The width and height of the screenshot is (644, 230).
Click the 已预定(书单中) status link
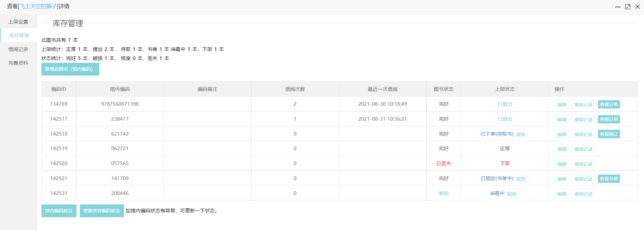(497, 179)
